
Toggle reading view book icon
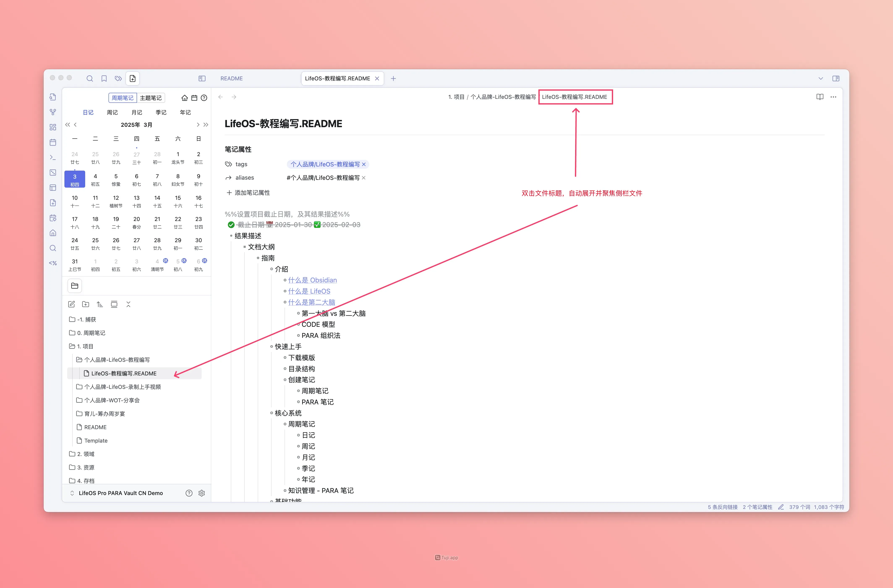820,97
